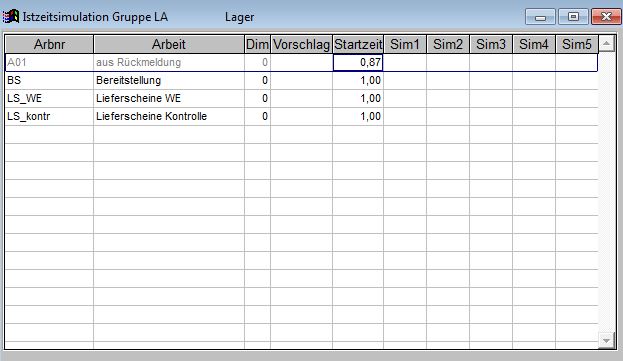The height and width of the screenshot is (361, 623).
Task: Click the application icon in title bar
Action: point(11,16)
